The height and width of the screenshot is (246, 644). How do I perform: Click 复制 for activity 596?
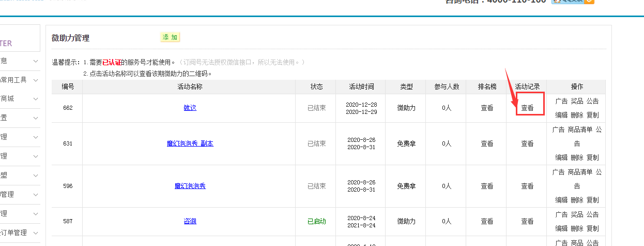[593, 200]
